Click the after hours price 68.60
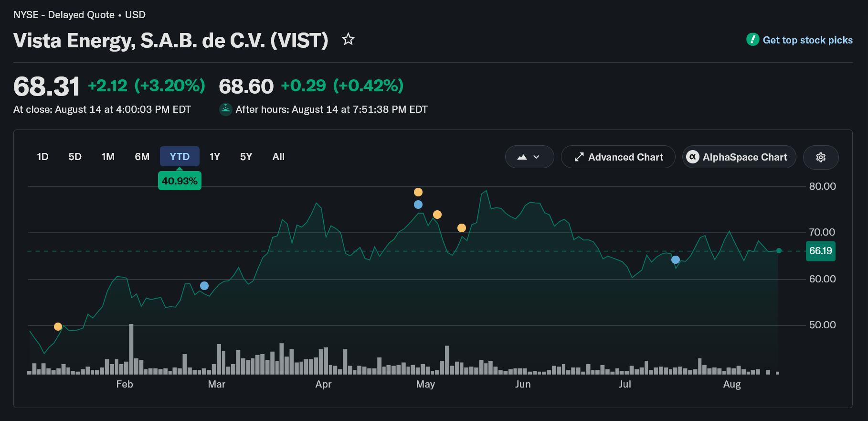Viewport: 868px width, 421px height. point(246,86)
